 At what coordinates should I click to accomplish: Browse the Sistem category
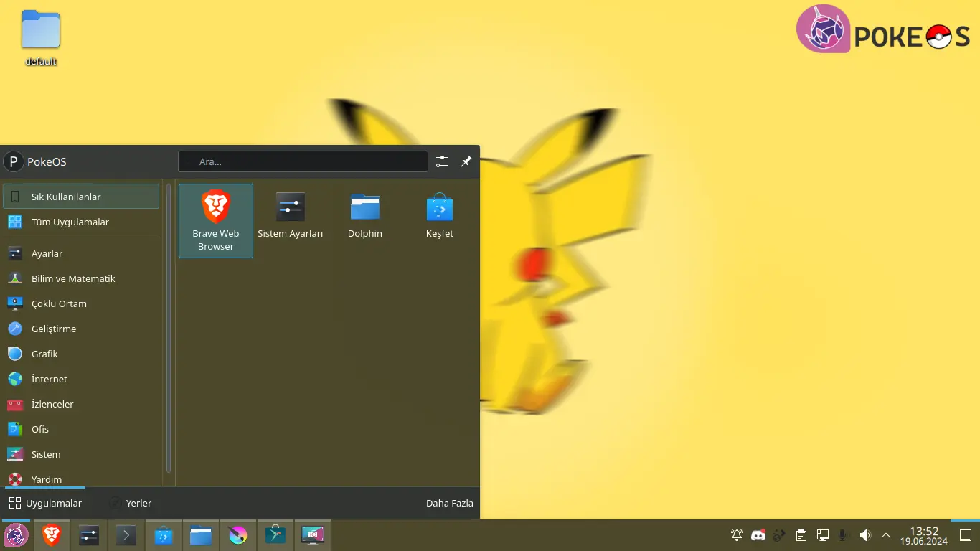point(81,454)
